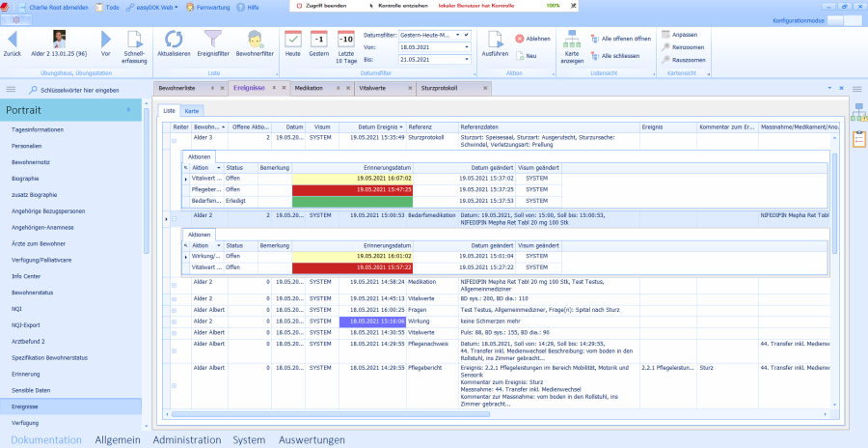Click the Ausführen action icon
Image resolution: width=868 pixels, height=448 pixels.
click(494, 41)
